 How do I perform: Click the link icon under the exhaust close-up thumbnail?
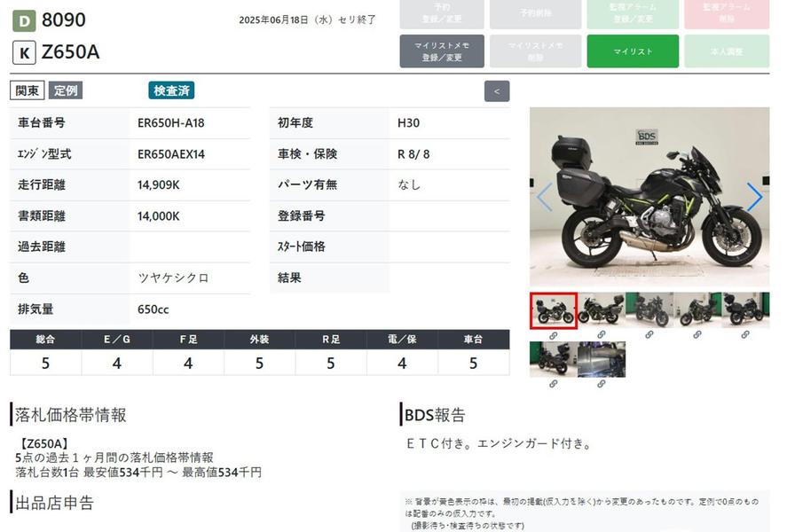point(601,384)
